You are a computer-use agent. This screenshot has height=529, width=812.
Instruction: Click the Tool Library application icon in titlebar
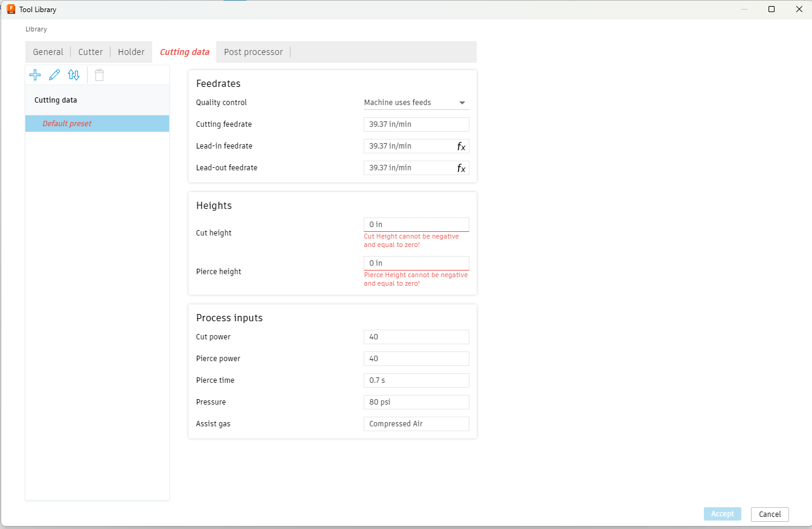coord(8,9)
